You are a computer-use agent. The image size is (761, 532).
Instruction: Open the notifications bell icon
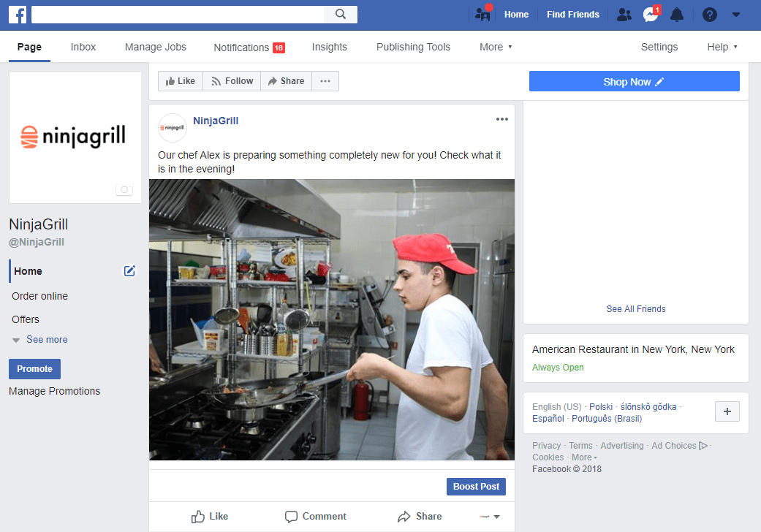[676, 14]
